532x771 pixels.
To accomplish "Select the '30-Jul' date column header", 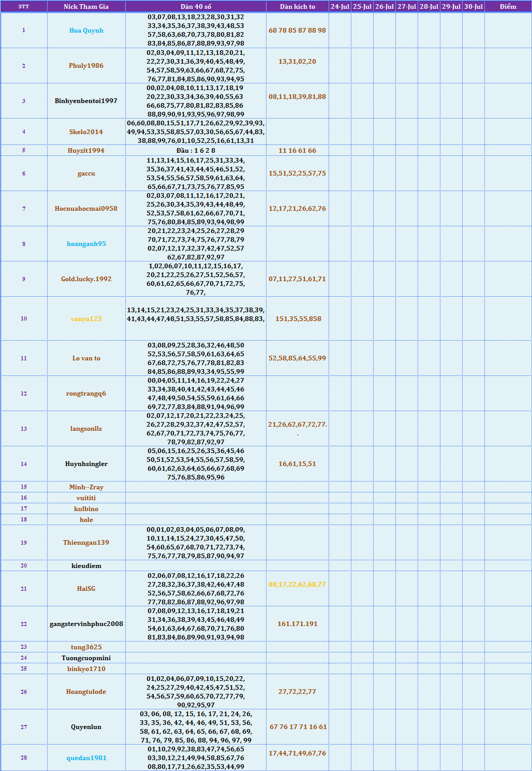I will [x=473, y=7].
